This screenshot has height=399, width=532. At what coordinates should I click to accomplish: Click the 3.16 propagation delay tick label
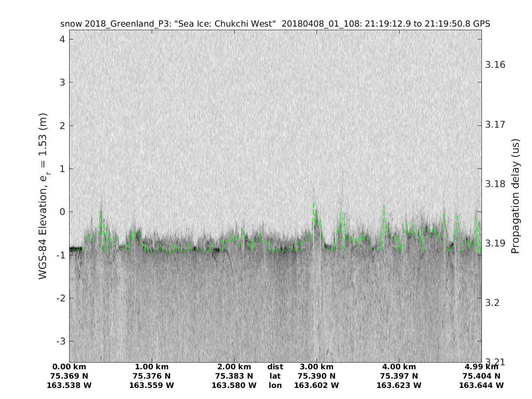[495, 65]
